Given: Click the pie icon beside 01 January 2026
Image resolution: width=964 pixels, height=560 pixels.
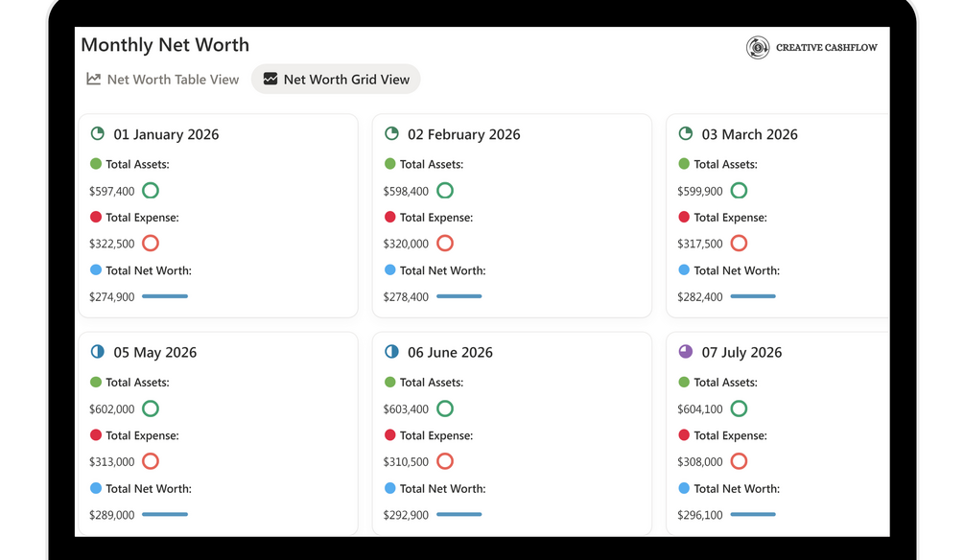Looking at the screenshot, I should point(98,133).
